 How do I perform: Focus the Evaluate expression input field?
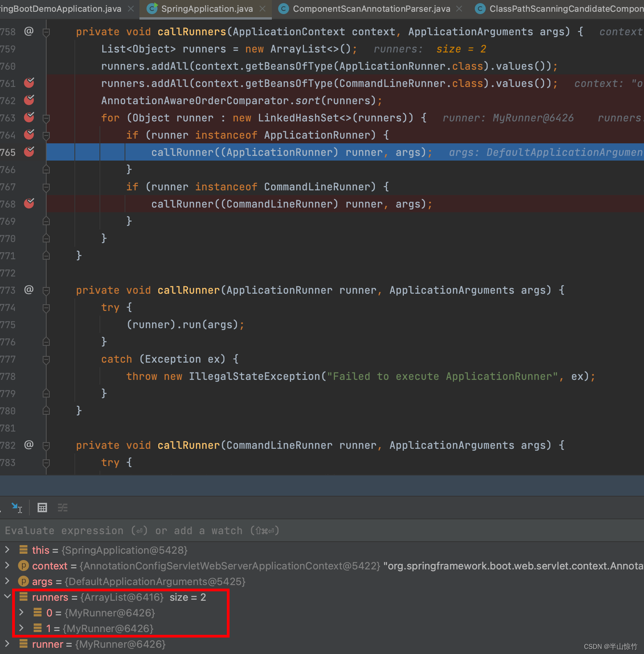(322, 531)
